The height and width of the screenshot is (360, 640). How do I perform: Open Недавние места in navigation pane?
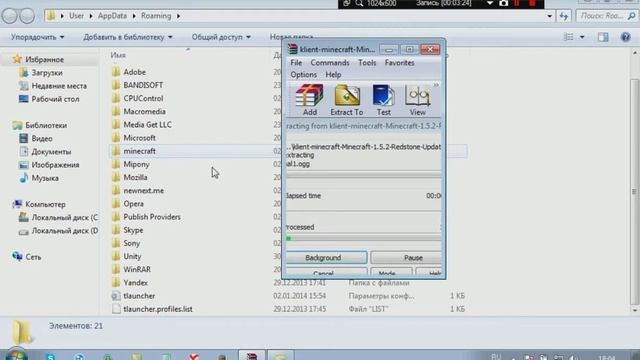(59, 86)
